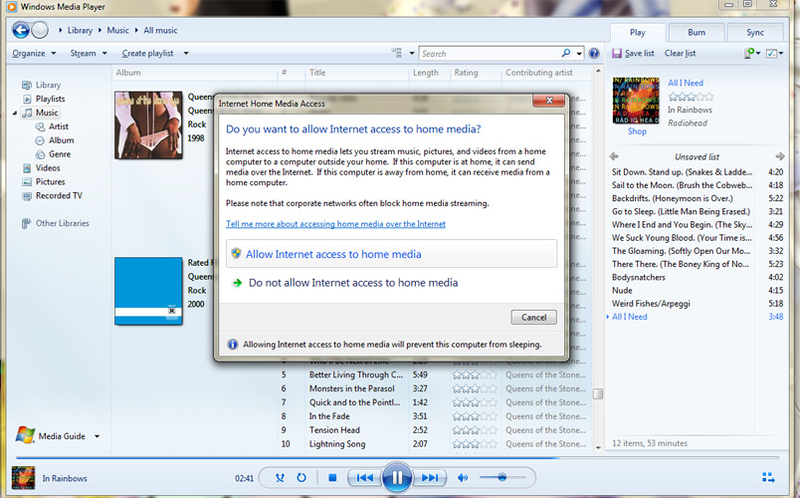Go back with the blue back arrow
This screenshot has height=498, width=800.
21,31
